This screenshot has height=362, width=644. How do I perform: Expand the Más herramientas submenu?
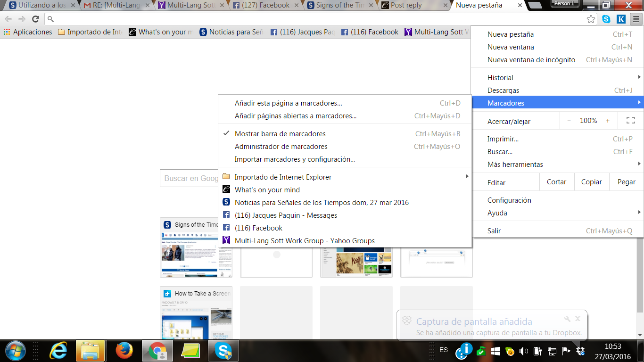coord(515,165)
